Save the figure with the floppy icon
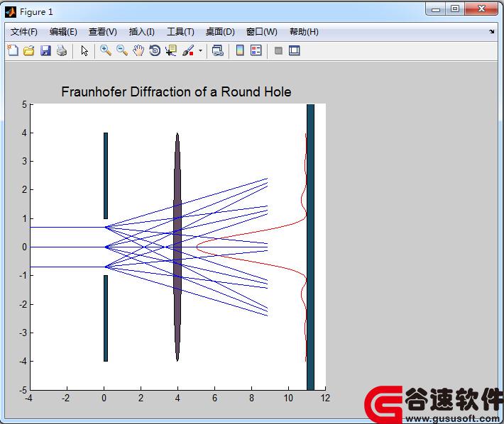The width and height of the screenshot is (504, 424). point(45,50)
